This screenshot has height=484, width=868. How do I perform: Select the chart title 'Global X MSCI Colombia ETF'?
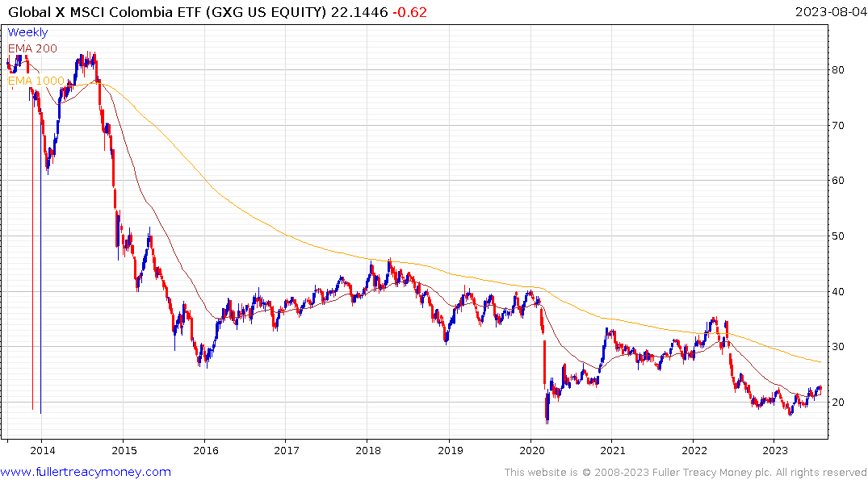click(105, 12)
